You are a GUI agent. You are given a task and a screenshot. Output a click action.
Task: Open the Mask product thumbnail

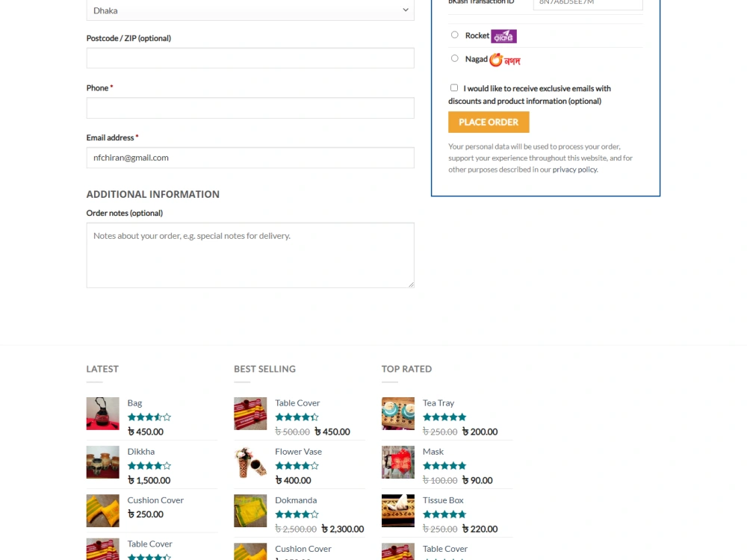point(398,462)
